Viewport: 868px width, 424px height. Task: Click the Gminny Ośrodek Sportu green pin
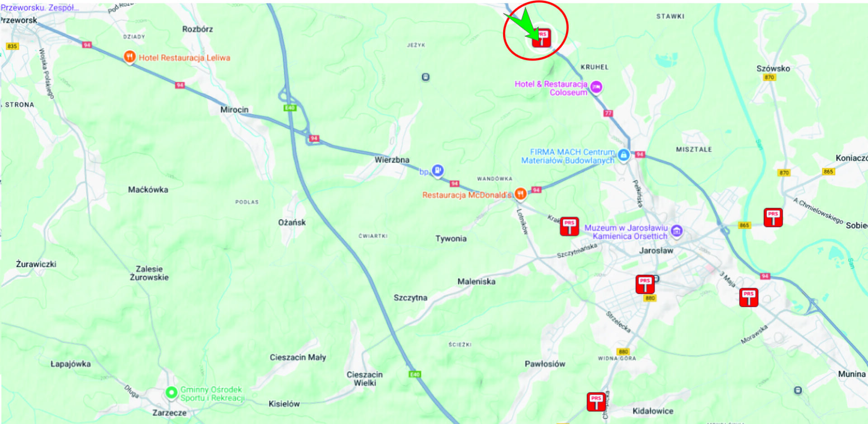tap(171, 392)
